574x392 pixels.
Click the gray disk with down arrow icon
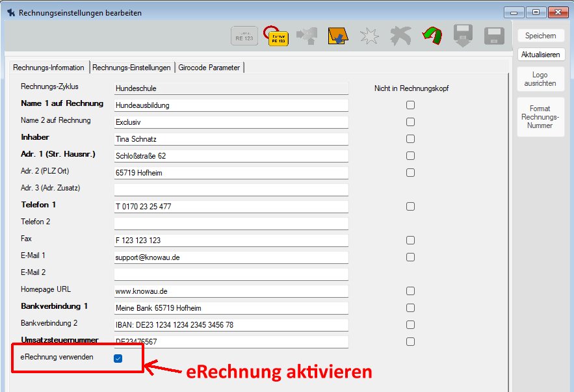[x=462, y=36]
